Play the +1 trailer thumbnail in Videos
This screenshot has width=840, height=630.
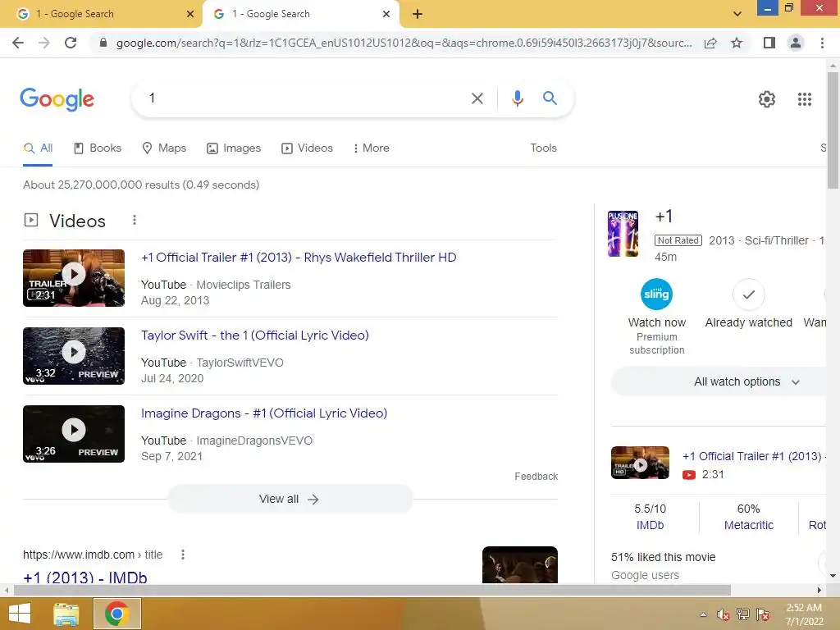tap(74, 278)
